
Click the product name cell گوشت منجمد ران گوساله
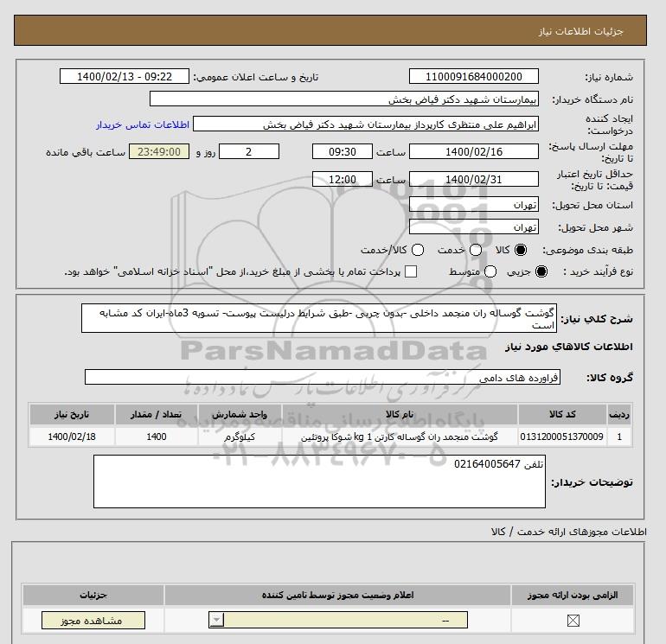[x=400, y=437]
